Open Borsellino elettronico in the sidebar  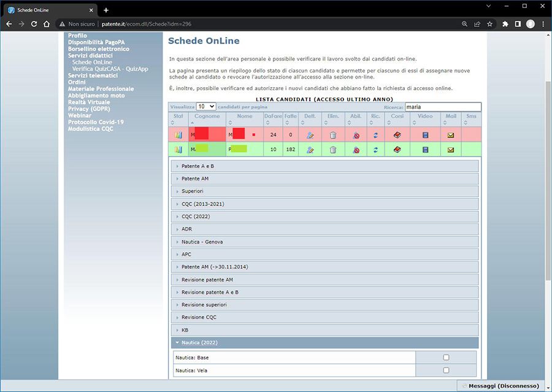point(99,49)
